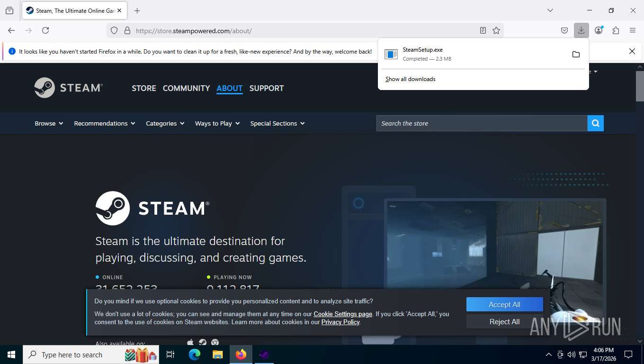Dismiss the Firefox refresh notification bar
The width and height of the screenshot is (644, 364).
pyautogui.click(x=632, y=51)
